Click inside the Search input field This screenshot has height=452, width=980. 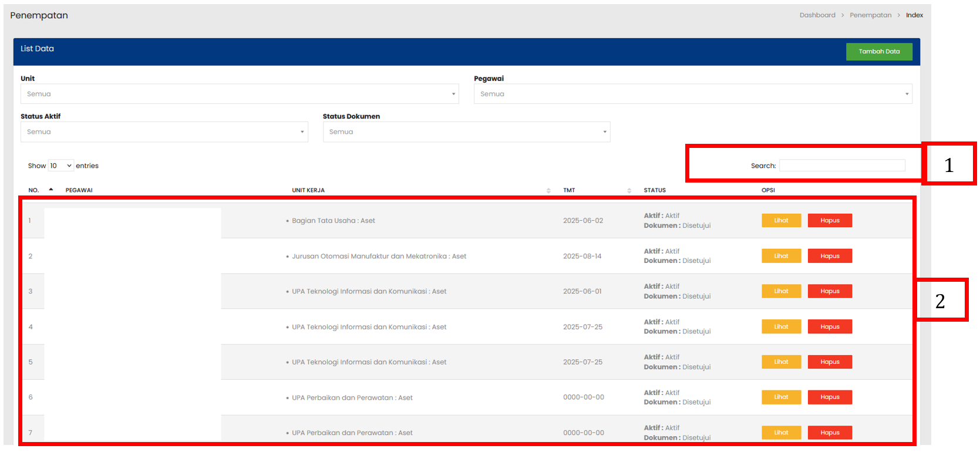[841, 166]
